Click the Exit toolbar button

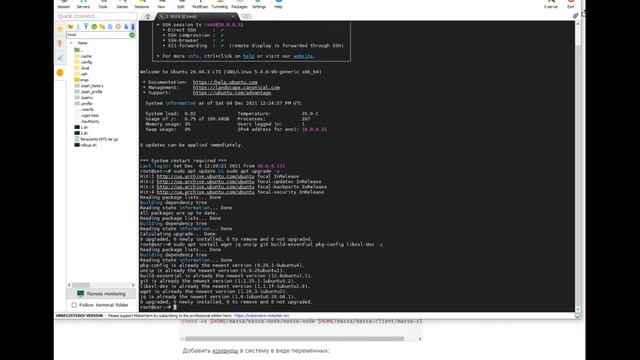pyautogui.click(x=571, y=4)
